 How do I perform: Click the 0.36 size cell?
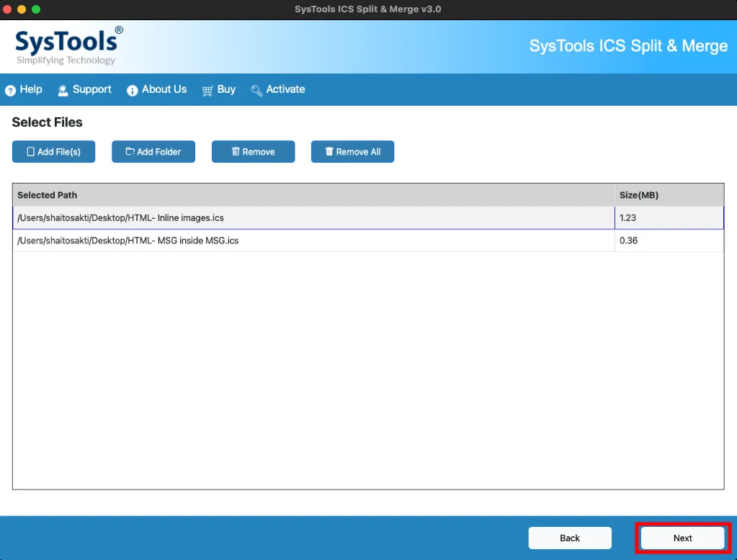pos(669,240)
